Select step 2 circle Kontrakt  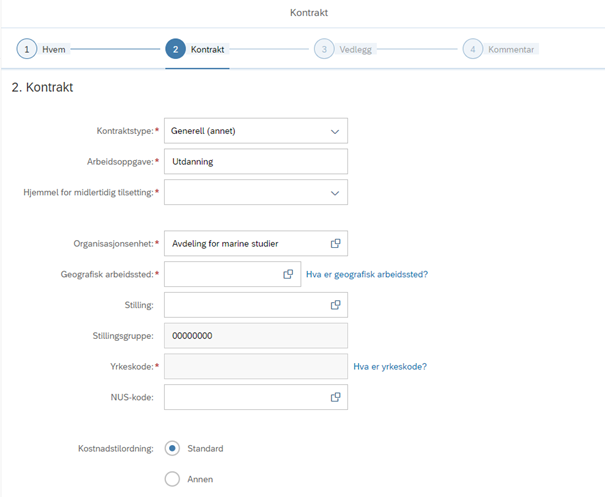176,49
